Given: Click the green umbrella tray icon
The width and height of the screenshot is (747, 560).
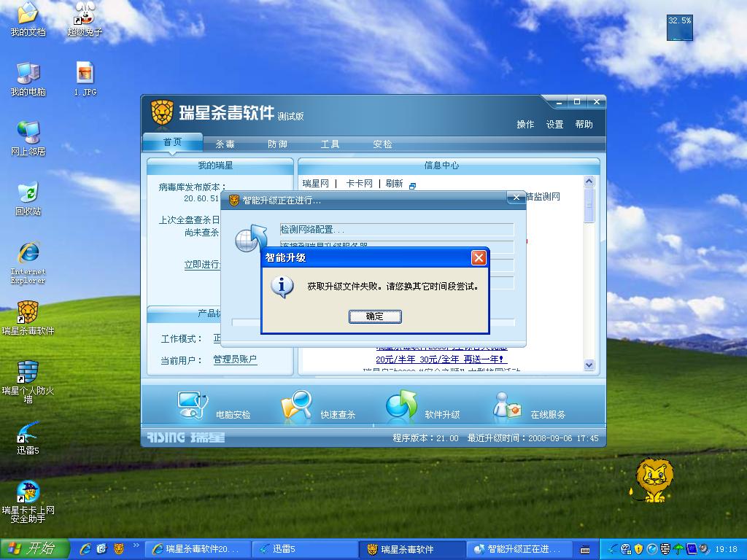Looking at the screenshot, I should [x=678, y=549].
